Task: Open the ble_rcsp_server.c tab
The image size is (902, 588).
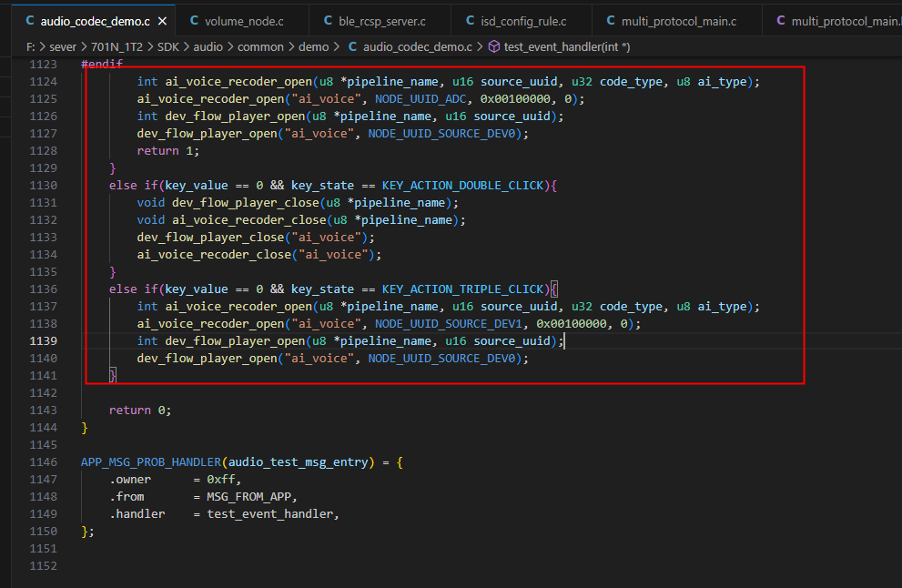Action: [375, 21]
